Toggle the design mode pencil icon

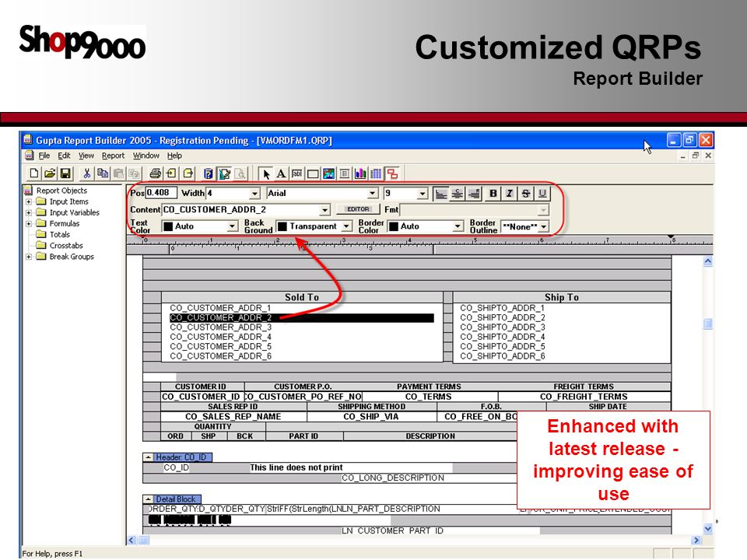[x=224, y=173]
